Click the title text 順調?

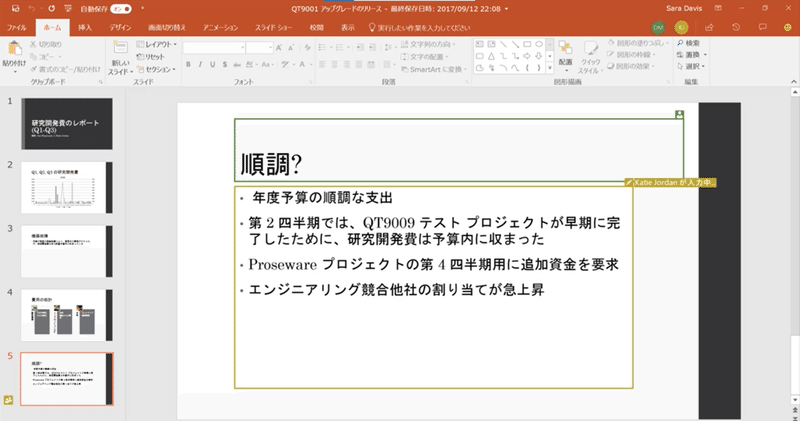[271, 164]
